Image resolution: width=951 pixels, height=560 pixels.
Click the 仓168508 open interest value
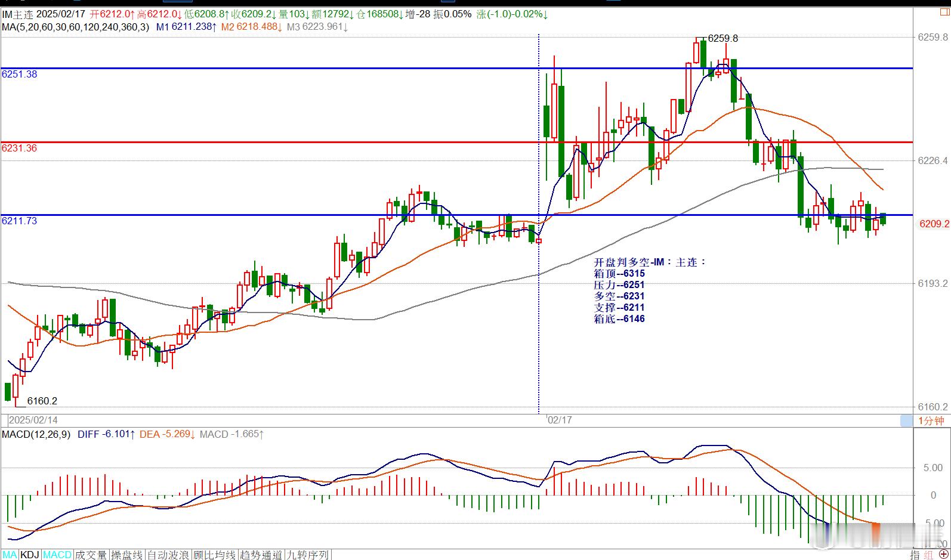381,14
